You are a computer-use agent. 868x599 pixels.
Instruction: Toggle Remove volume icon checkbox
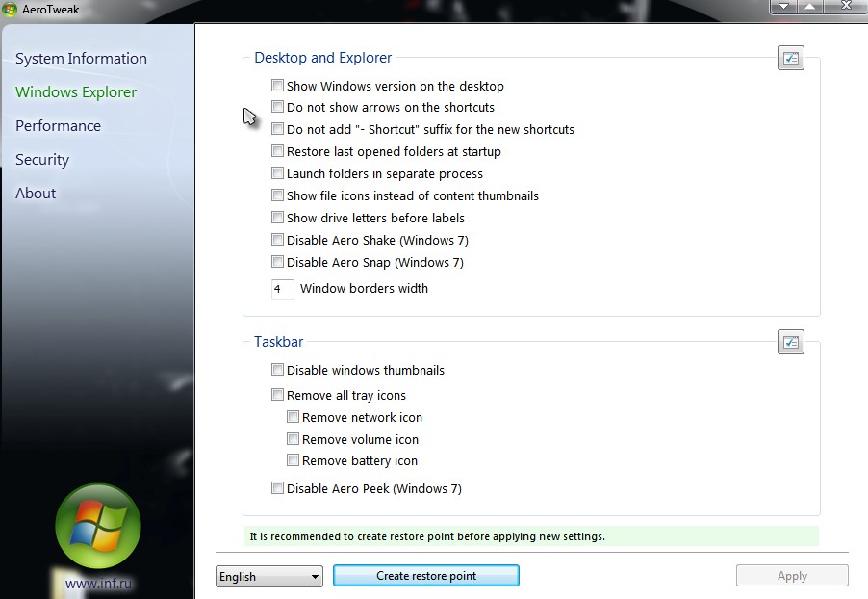(x=293, y=439)
